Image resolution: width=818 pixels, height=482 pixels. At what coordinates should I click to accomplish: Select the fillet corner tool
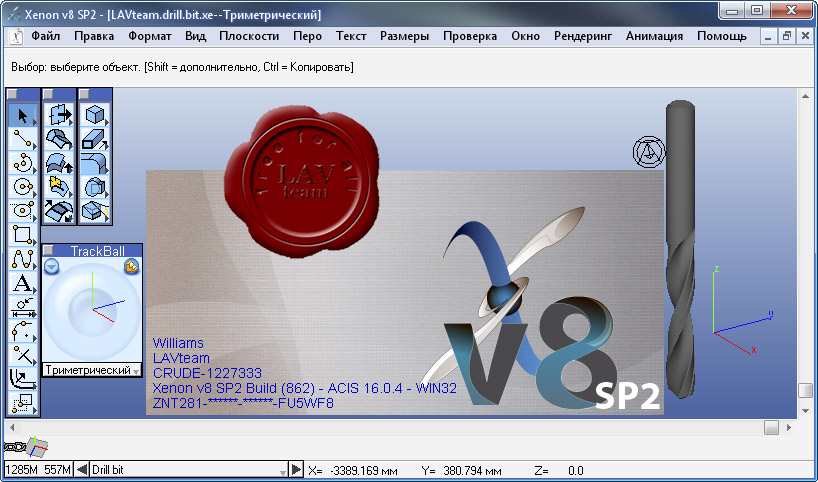23,331
